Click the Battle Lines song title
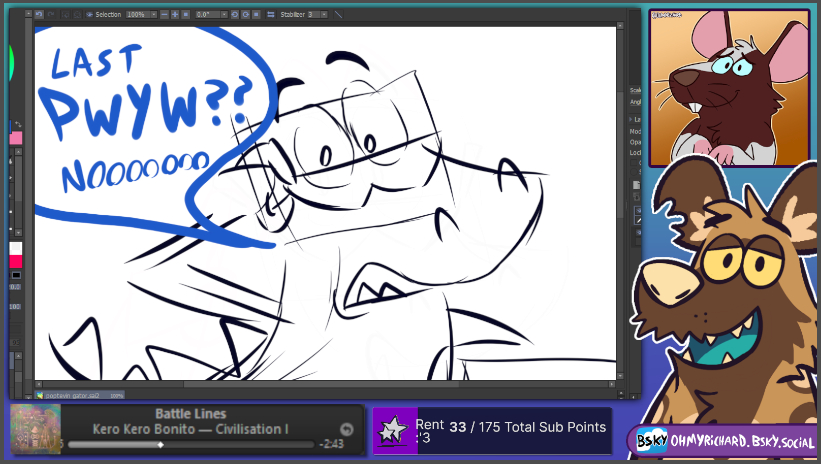 coord(190,414)
